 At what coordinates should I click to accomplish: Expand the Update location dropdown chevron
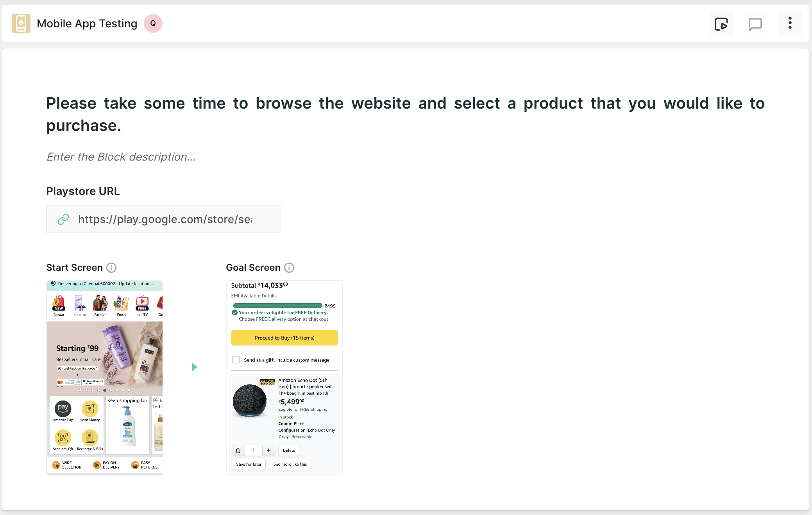[x=152, y=284]
